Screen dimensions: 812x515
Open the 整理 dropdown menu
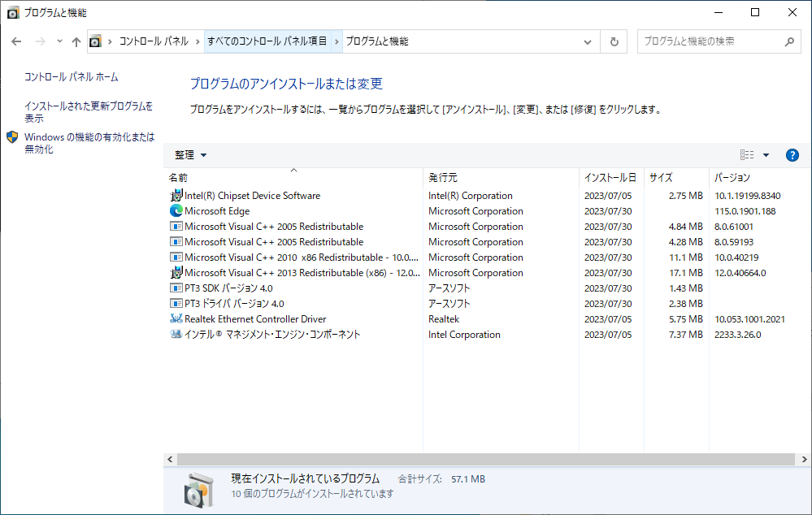tap(190, 155)
